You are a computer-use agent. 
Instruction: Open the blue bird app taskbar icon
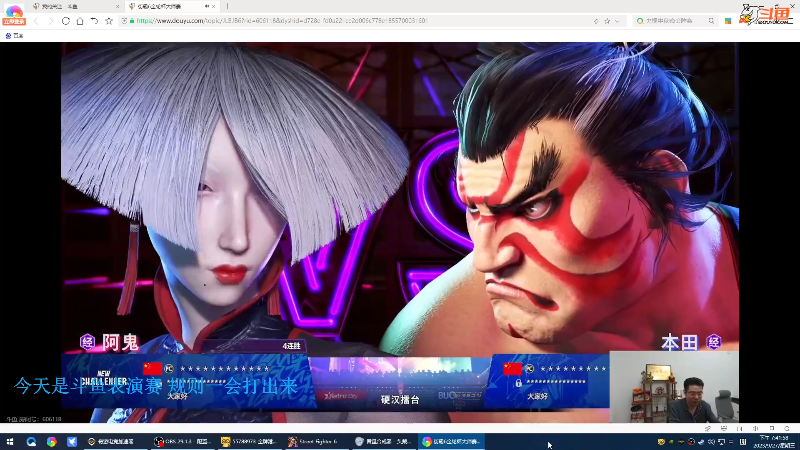point(72,442)
